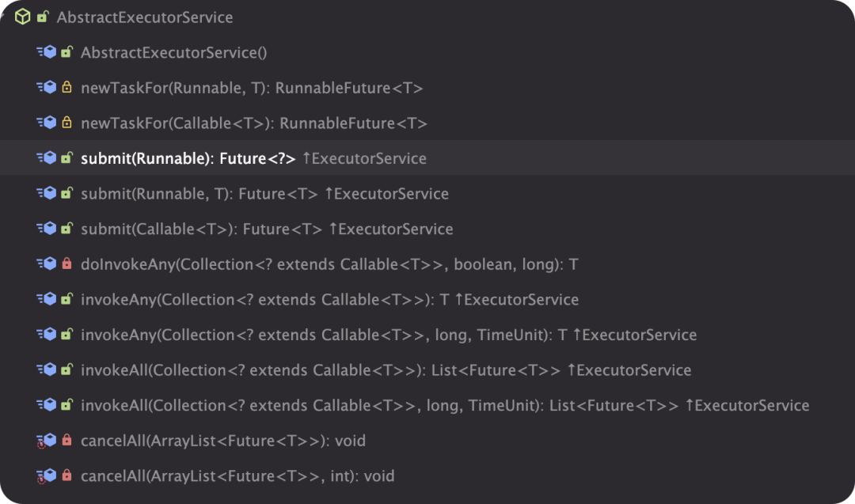Viewport: 855px width, 504px height.
Task: Select the AbstractExecutorService() constructor entry
Action: pyautogui.click(x=174, y=52)
